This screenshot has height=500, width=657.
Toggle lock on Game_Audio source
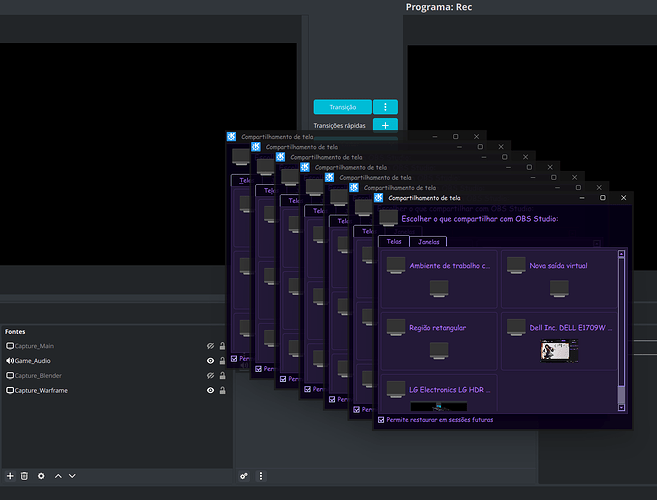click(222, 360)
